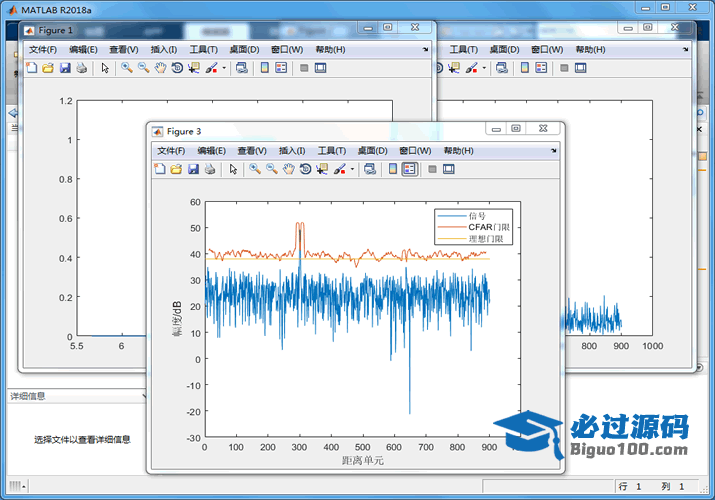Click New Figure icon in Figure 3
The image size is (715, 500).
pos(160,169)
